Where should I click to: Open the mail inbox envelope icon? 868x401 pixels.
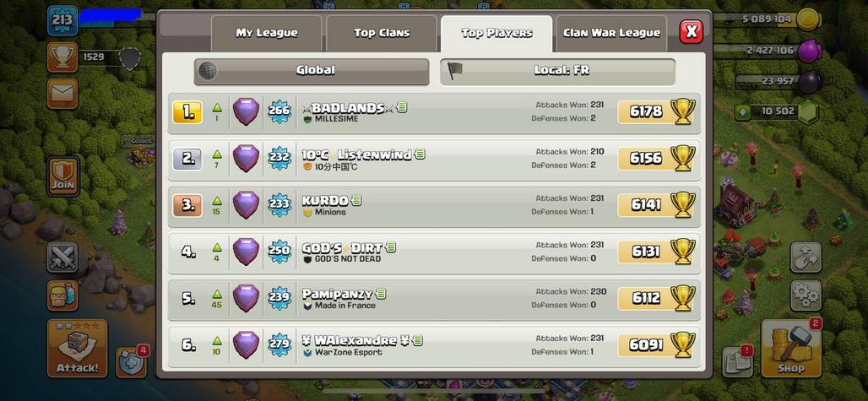coord(62,94)
